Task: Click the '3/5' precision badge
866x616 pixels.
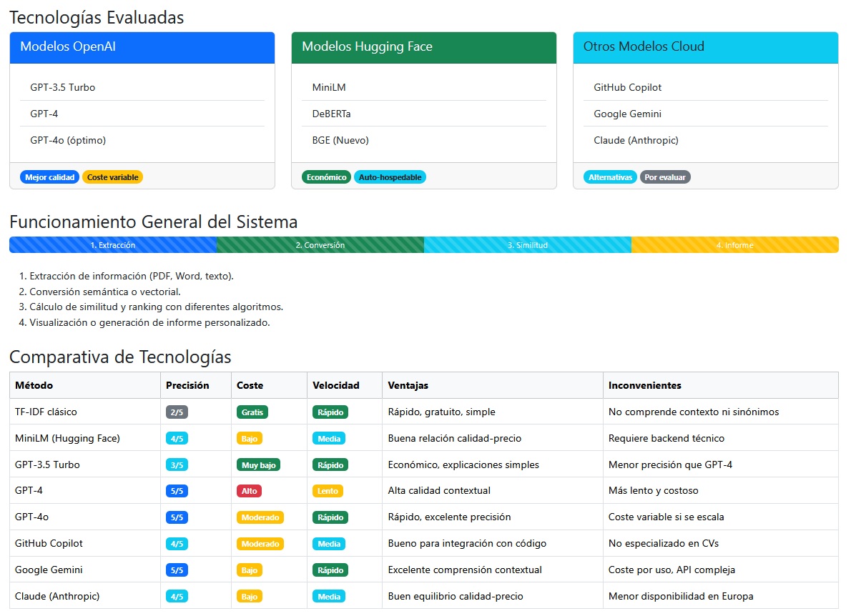Action: (x=177, y=465)
